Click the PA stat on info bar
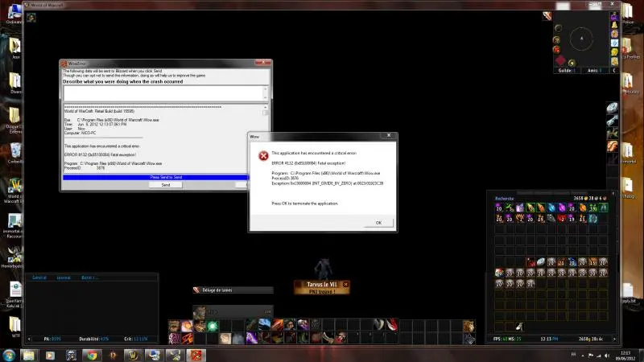Screen dimensions: 644x362 [52, 339]
